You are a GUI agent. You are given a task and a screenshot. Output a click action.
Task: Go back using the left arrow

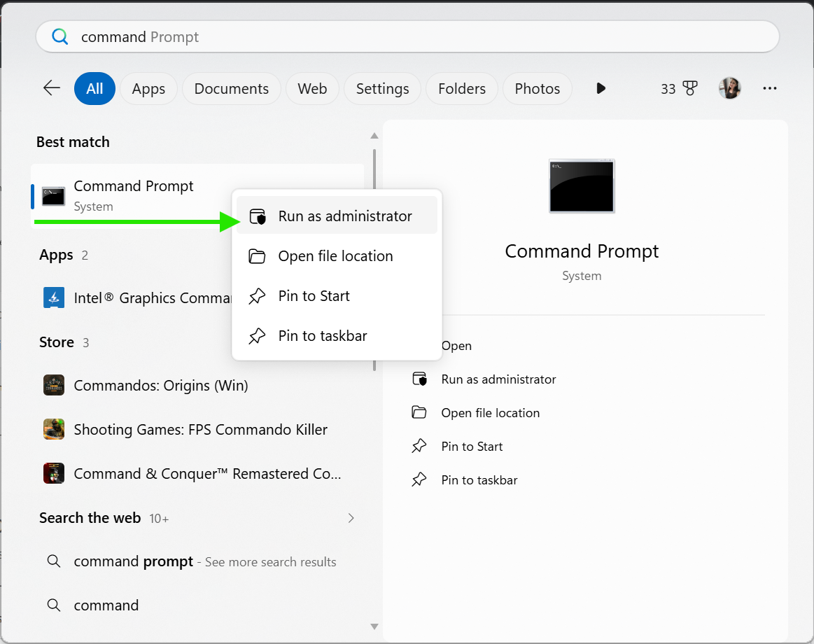[x=51, y=87]
